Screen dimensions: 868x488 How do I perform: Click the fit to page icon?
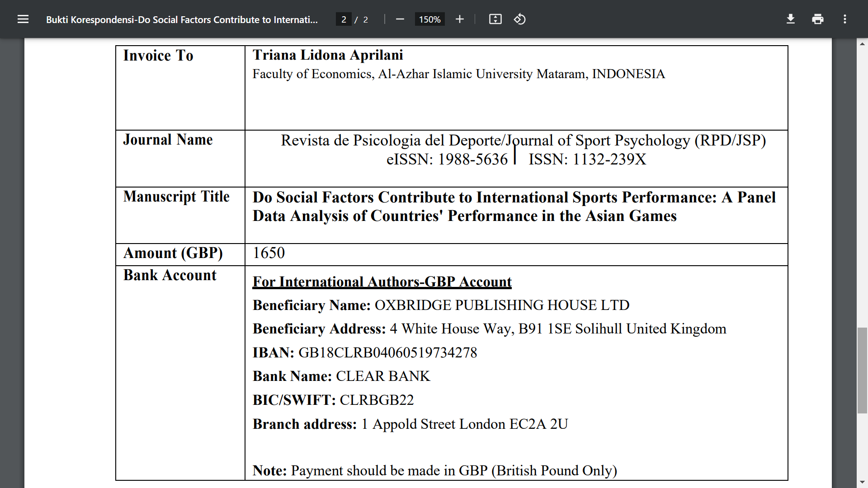495,19
